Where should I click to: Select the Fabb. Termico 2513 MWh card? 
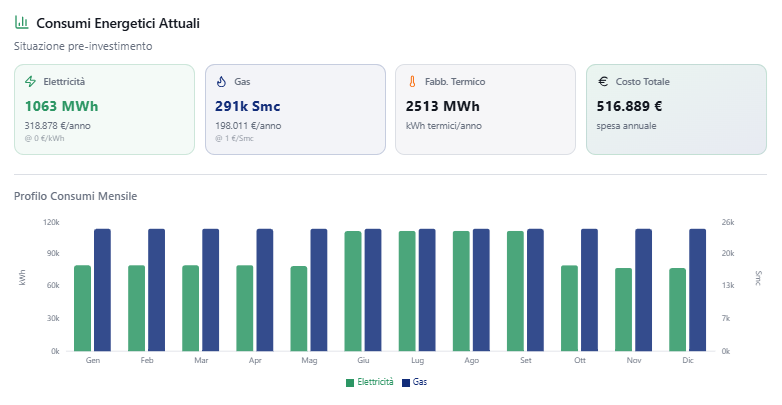[x=485, y=110]
